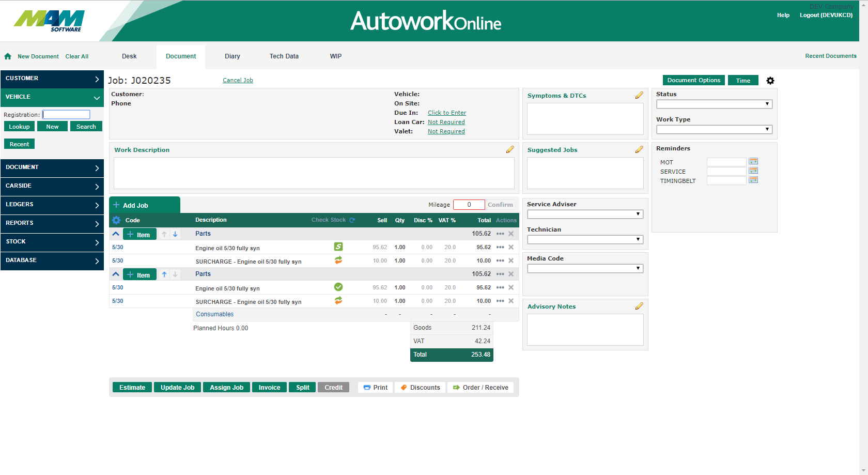The width and height of the screenshot is (868, 475).
Task: Open the Technician dropdown list
Action: tap(585, 239)
